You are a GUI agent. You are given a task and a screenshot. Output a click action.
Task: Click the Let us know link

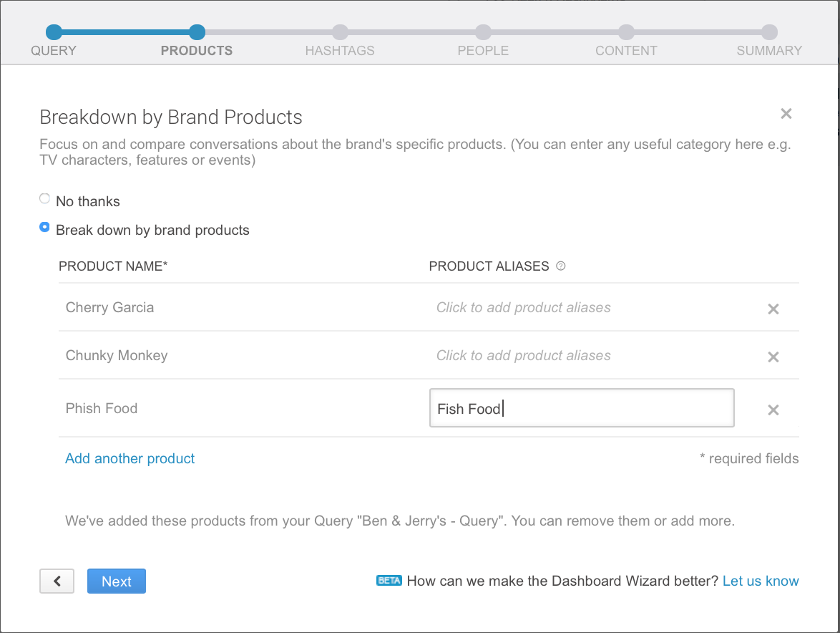(761, 581)
